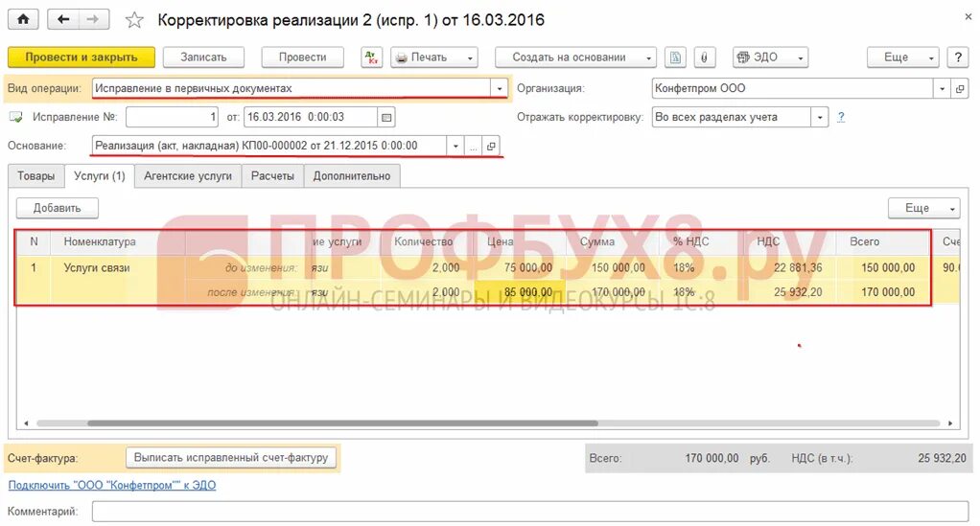The height and width of the screenshot is (526, 980).
Task: Go to the home page icon
Action: tap(23, 19)
